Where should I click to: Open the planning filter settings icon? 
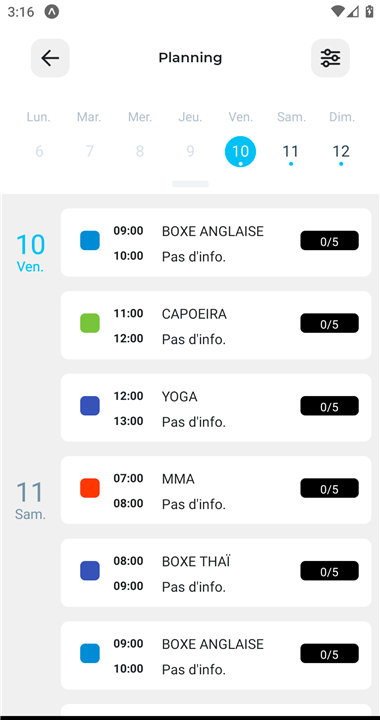[x=330, y=58]
